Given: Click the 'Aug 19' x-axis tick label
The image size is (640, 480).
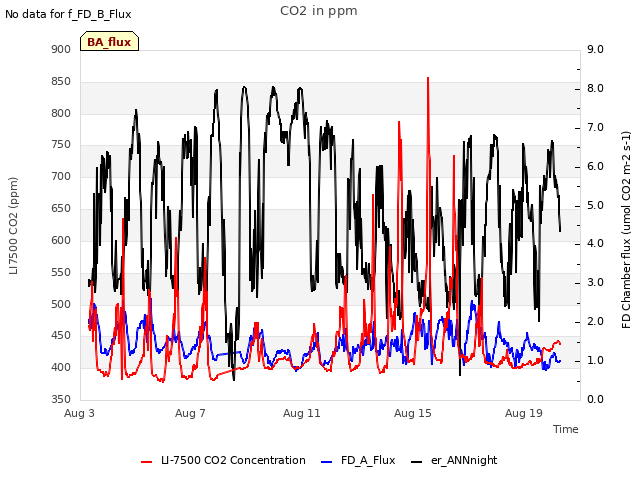Looking at the screenshot, I should click(524, 413).
